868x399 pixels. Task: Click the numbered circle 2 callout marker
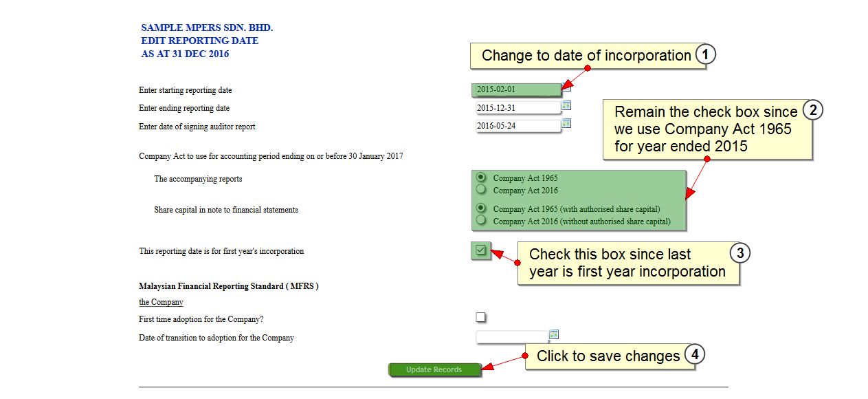813,110
